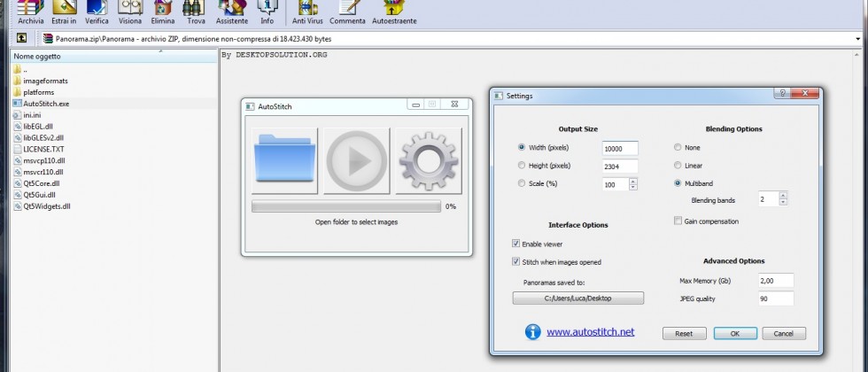868x372 pixels.
Task: Open the www.autostitch.net link
Action: pyautogui.click(x=590, y=332)
